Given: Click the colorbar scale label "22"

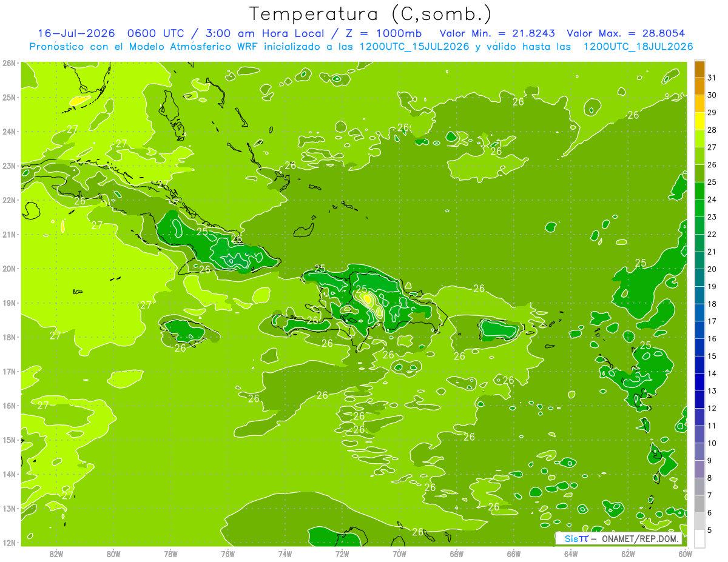Looking at the screenshot, I should [x=712, y=235].
